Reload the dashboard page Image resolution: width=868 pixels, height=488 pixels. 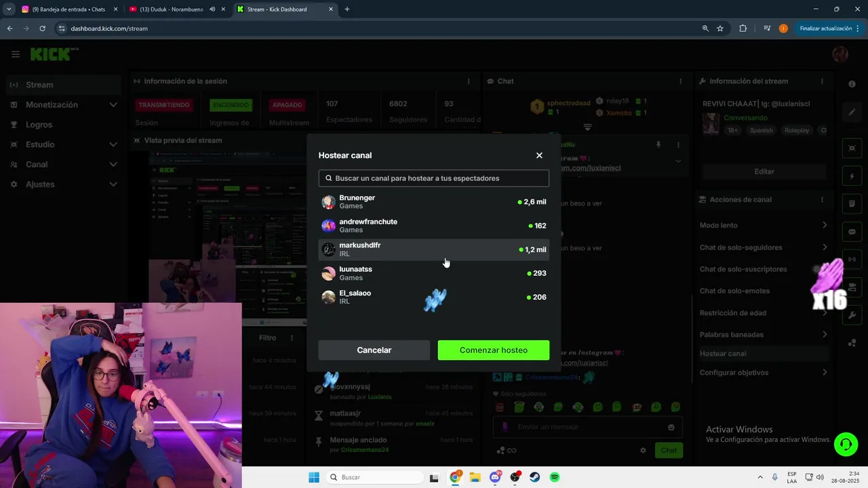[x=42, y=28]
